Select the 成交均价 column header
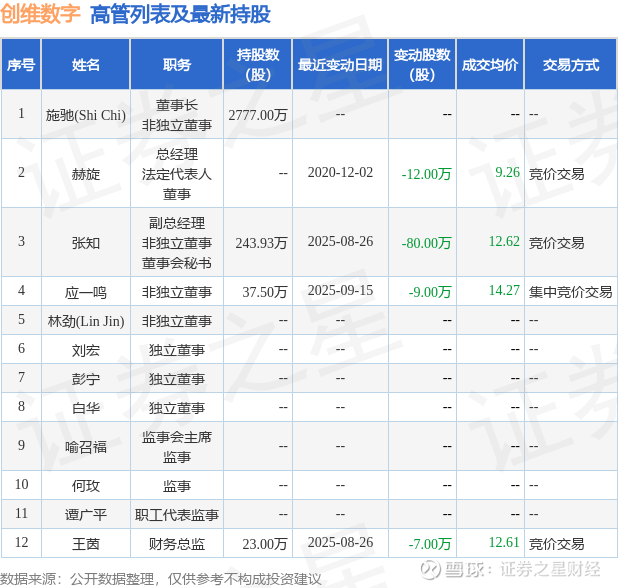Screen dimensions: 618x588 (490, 65)
